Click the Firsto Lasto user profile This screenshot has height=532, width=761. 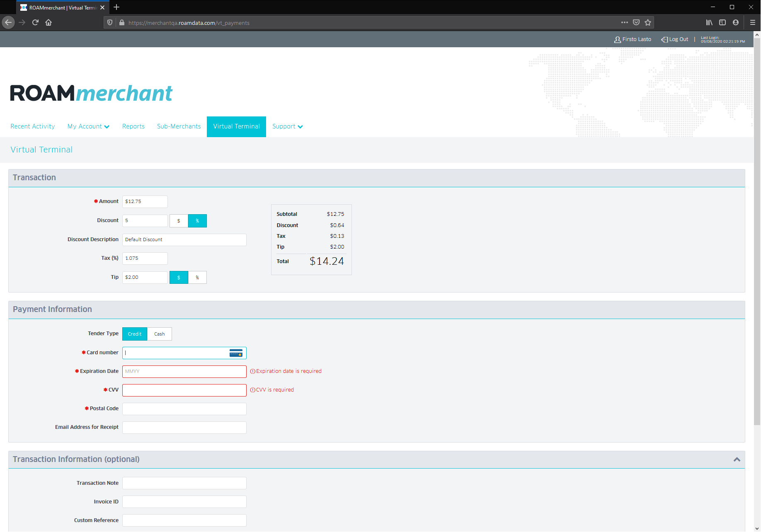pyautogui.click(x=633, y=39)
